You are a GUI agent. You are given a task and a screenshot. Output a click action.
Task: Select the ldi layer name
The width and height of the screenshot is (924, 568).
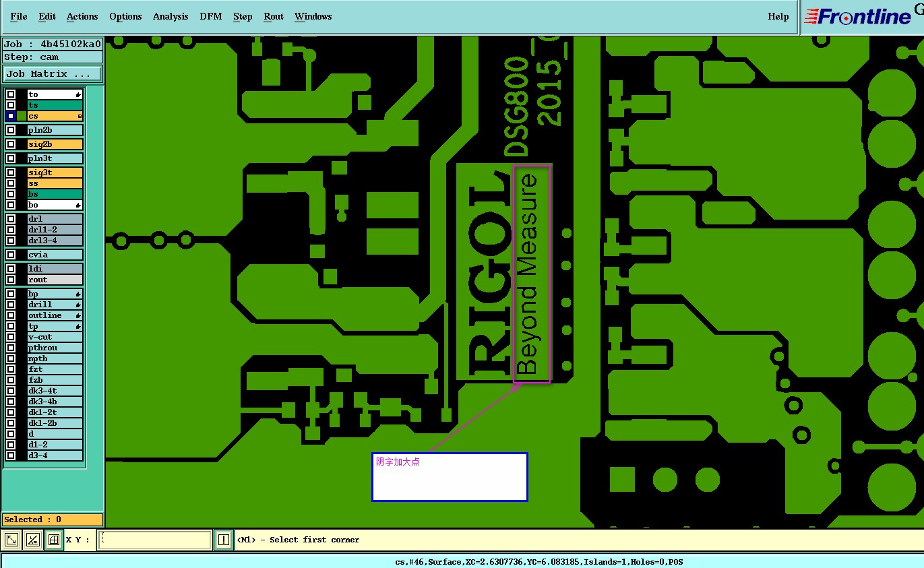click(55, 269)
